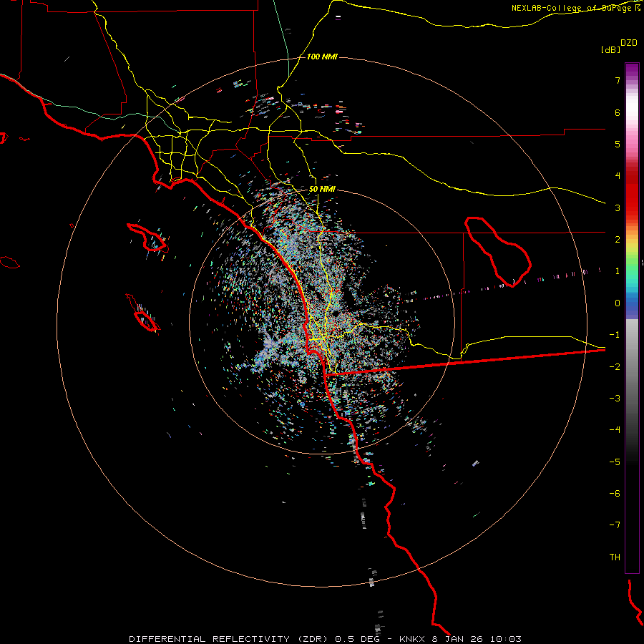644x644 pixels.
Task: Click the Santa Catalina Island outline
Action: click(148, 238)
